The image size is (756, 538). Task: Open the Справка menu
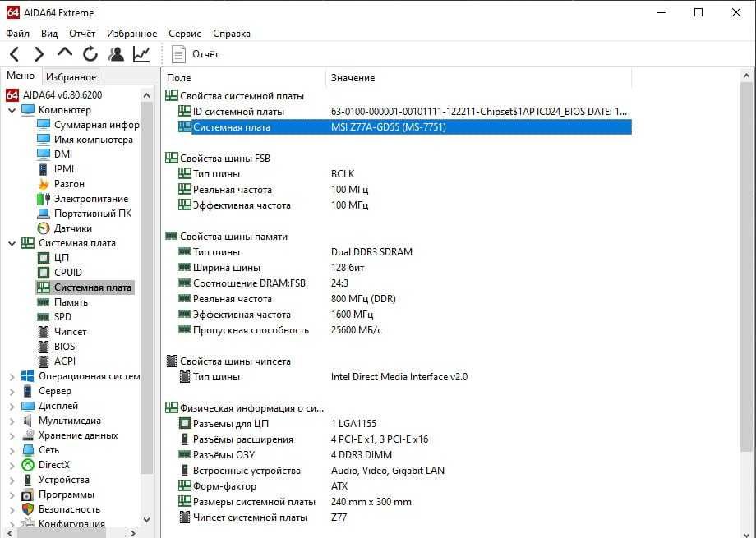(x=232, y=34)
